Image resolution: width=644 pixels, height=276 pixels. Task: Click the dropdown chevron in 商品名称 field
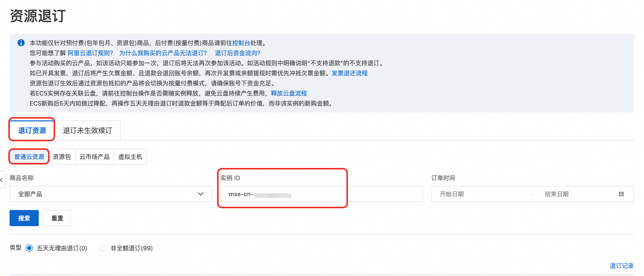coord(200,194)
